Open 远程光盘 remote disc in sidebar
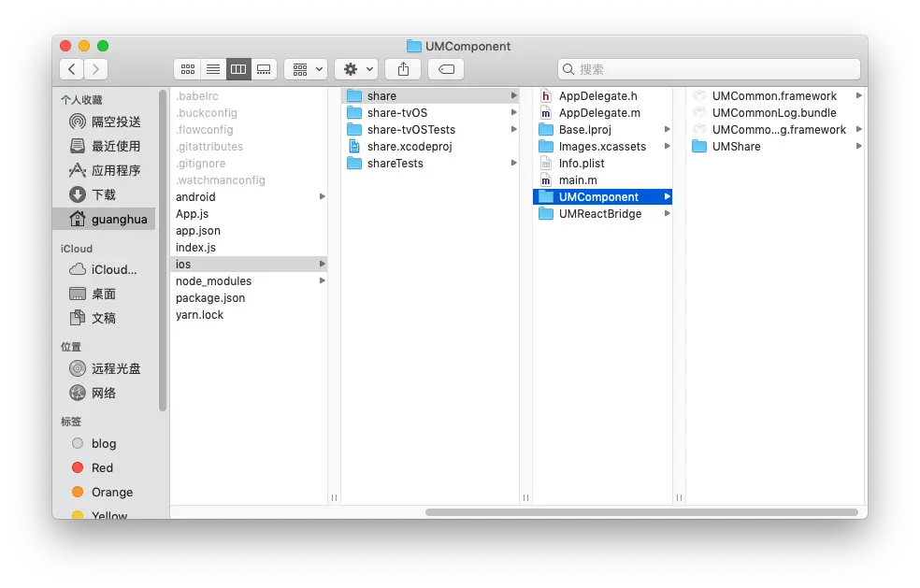Viewport: 920px width, 588px height. click(x=106, y=368)
